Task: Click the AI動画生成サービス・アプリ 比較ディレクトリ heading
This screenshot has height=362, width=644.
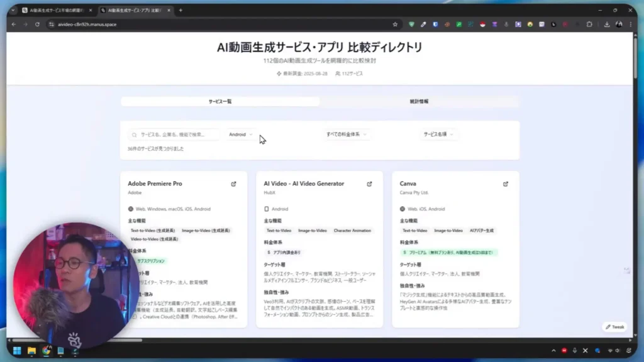Action: tap(319, 47)
